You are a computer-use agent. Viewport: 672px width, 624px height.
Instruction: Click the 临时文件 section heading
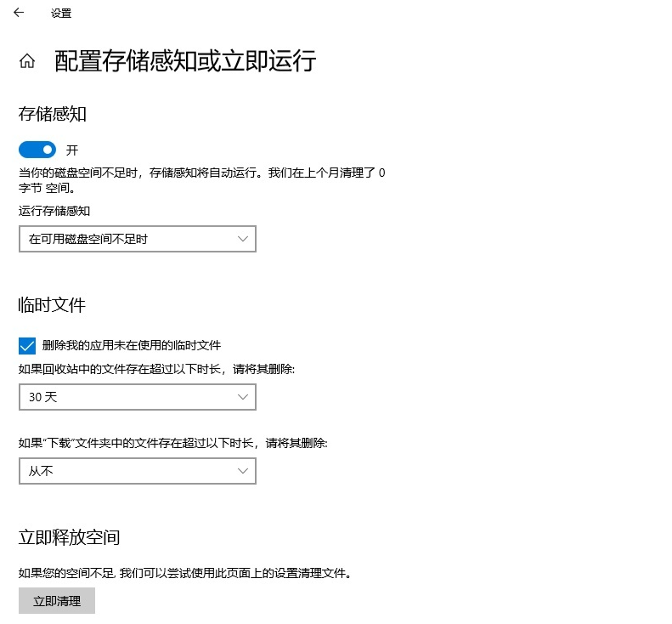[x=52, y=305]
